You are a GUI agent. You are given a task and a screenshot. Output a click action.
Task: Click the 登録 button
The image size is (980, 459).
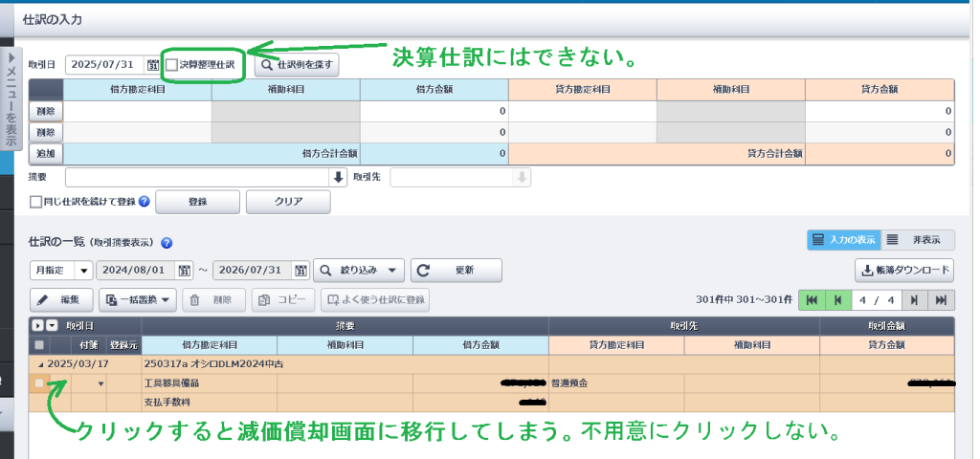pos(197,203)
